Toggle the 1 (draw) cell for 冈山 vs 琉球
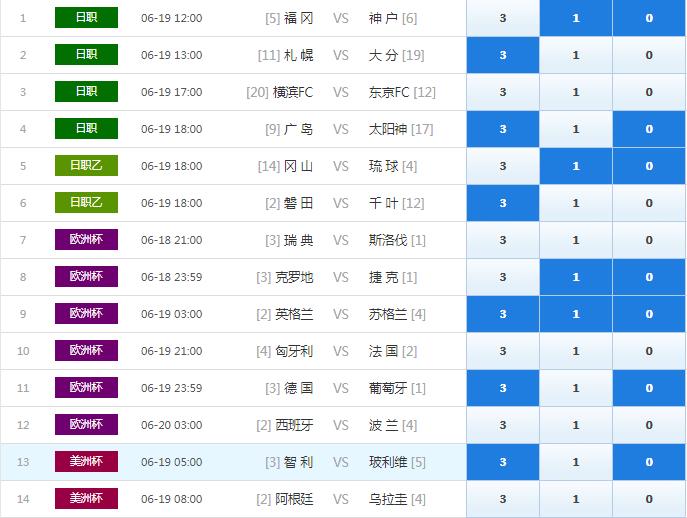687x518 pixels. click(x=575, y=166)
